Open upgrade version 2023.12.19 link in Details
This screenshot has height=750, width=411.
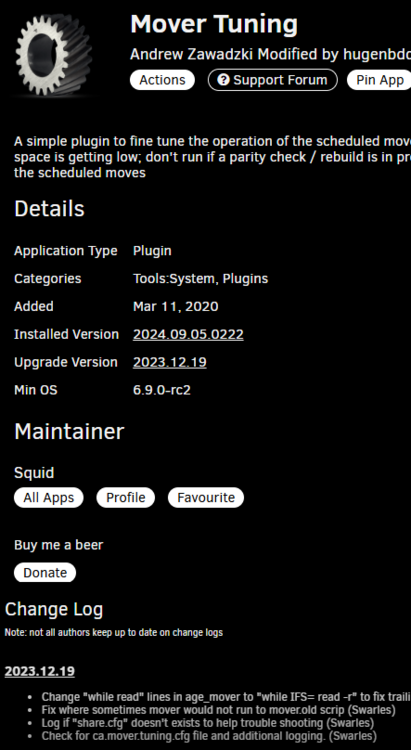coord(170,362)
